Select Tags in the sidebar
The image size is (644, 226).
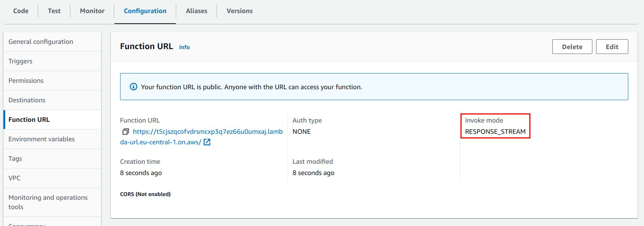[x=52, y=159]
